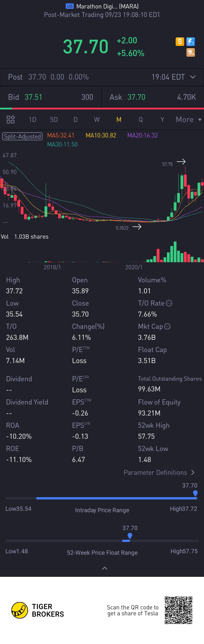Collapse the stock details panel chevron
The height and width of the screenshot is (644, 204).
point(105,568)
